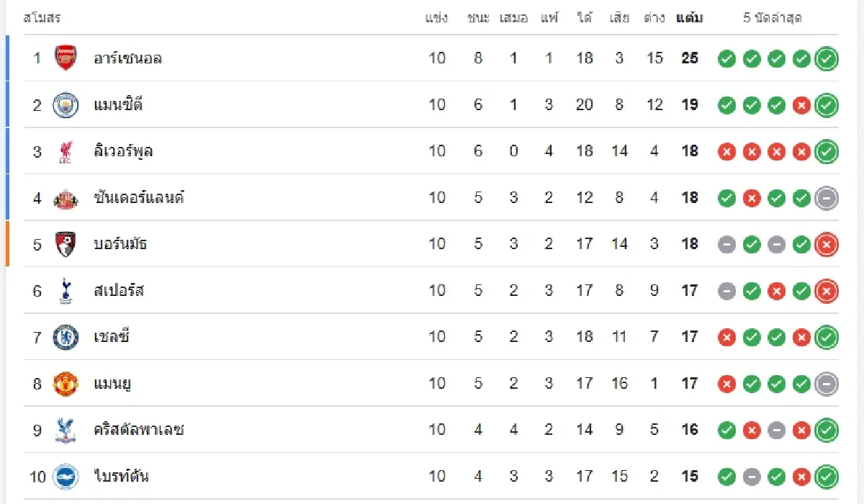
Task: Click the 5 นัดล่าสุด column header
Action: [x=772, y=18]
